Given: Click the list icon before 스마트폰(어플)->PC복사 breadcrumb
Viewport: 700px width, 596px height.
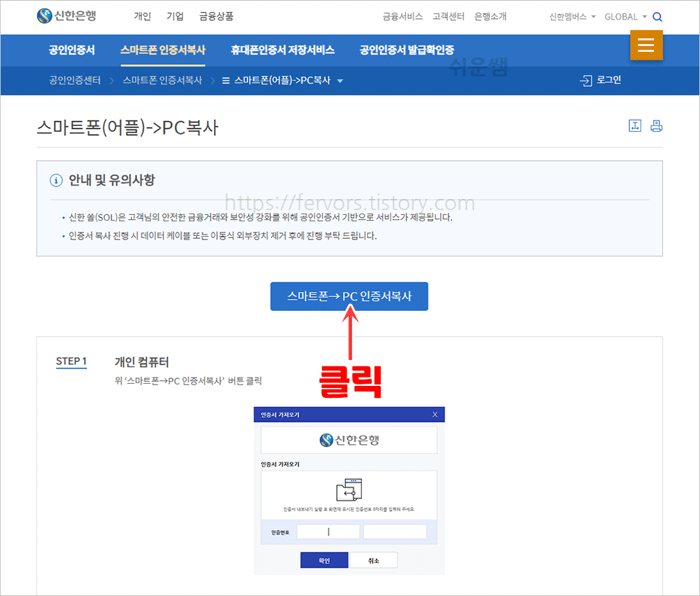Looking at the screenshot, I should tap(226, 81).
